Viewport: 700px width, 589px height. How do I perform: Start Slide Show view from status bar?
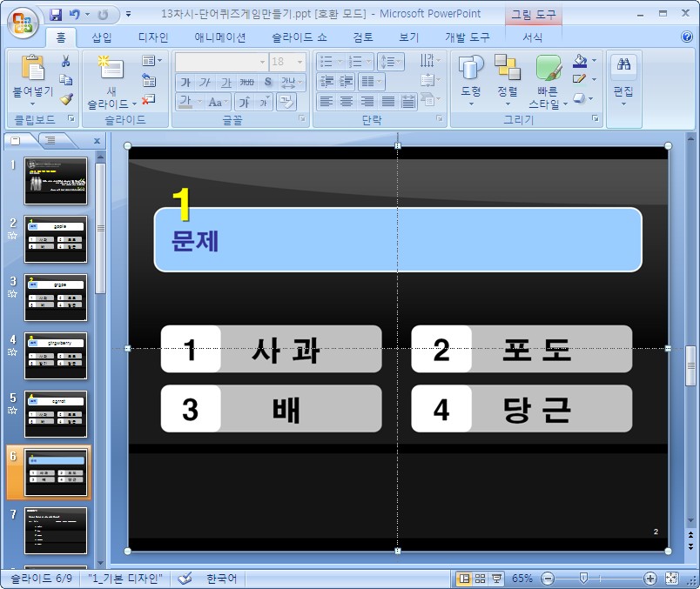tap(497, 579)
